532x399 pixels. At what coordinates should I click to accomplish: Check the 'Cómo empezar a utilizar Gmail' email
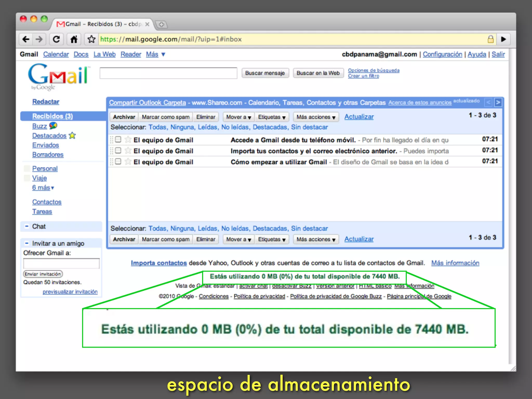point(118,161)
